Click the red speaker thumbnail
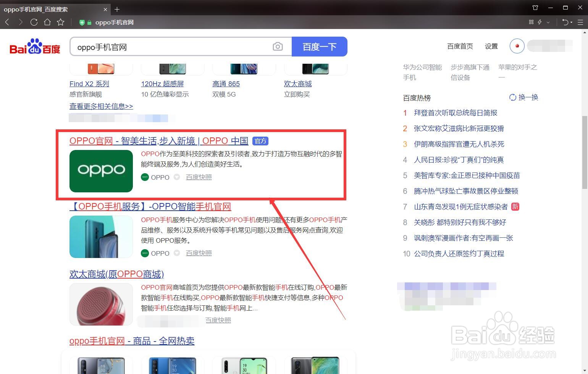The image size is (588, 374). click(x=101, y=304)
